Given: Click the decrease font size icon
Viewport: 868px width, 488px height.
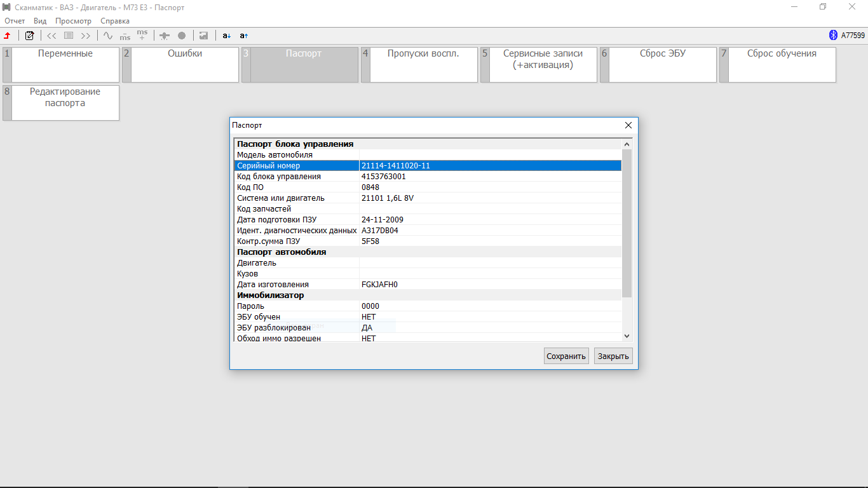Looking at the screenshot, I should coord(227,36).
